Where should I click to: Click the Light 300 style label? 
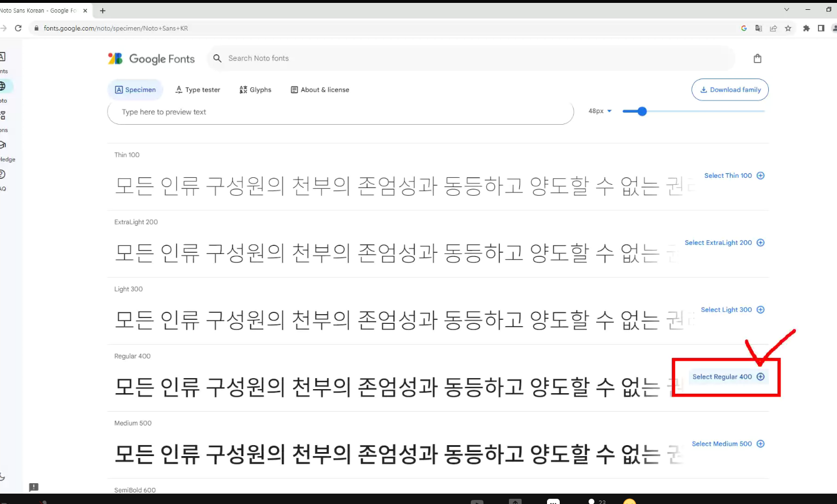(128, 289)
